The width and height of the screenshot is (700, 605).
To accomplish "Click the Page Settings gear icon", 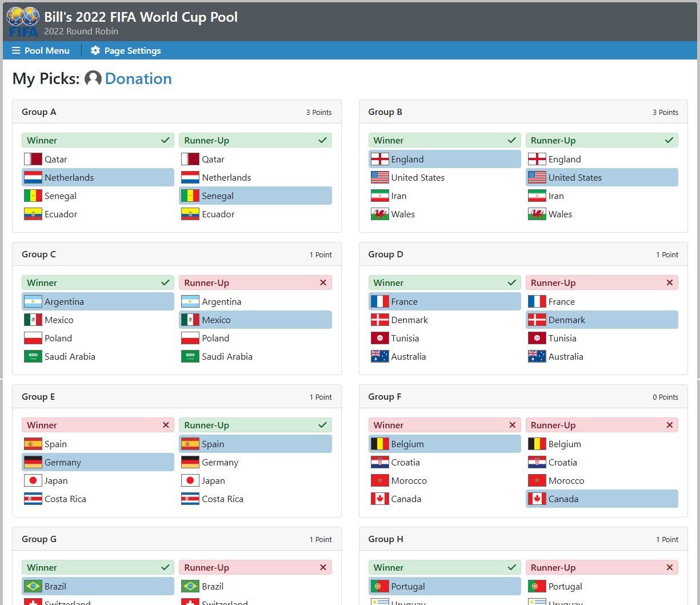I will 95,51.
